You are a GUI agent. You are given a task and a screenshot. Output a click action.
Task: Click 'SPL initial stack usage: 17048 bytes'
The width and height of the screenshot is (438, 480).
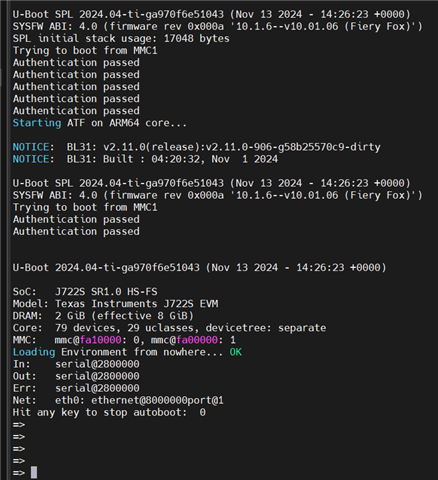point(121,39)
